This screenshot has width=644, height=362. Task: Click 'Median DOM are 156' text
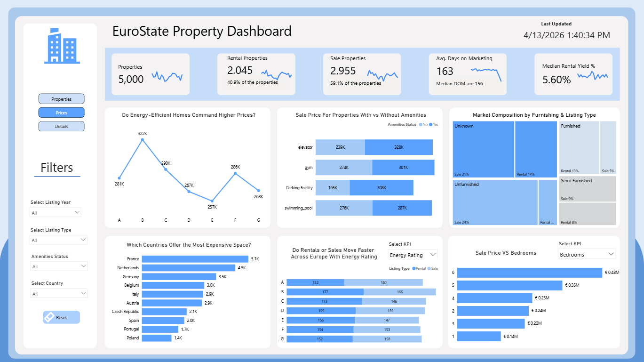[x=460, y=84]
